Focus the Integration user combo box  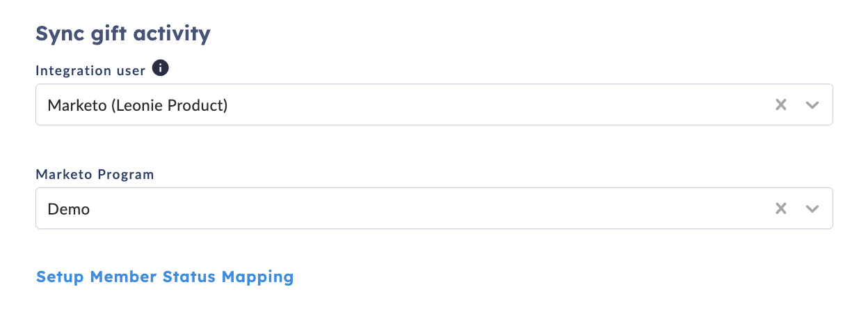point(434,105)
